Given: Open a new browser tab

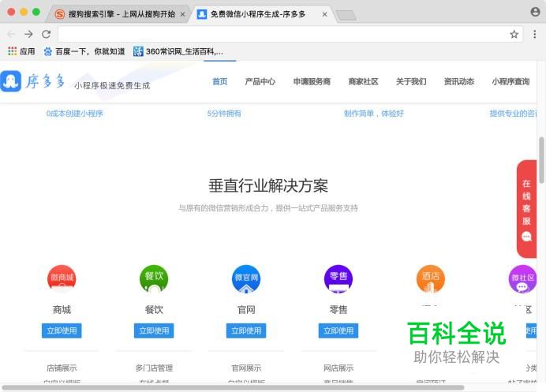Looking at the screenshot, I should pyautogui.click(x=346, y=15).
